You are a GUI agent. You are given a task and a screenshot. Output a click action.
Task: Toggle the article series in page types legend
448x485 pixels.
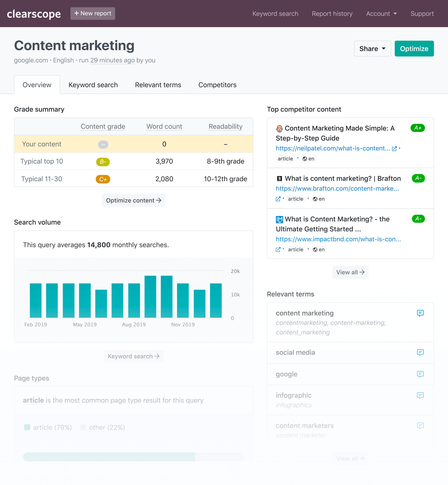point(52,428)
